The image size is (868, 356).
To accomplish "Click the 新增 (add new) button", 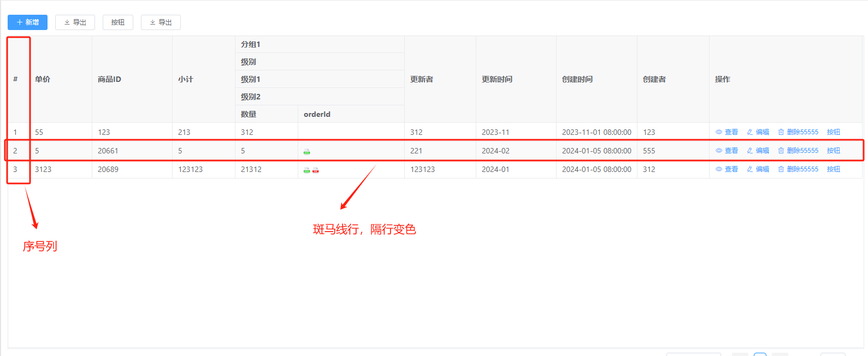I will pyautogui.click(x=27, y=22).
